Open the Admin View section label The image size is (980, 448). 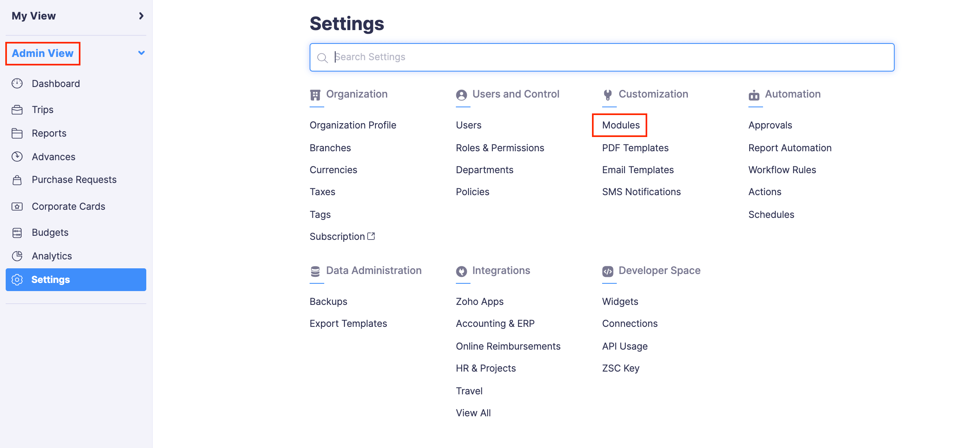pos(43,53)
